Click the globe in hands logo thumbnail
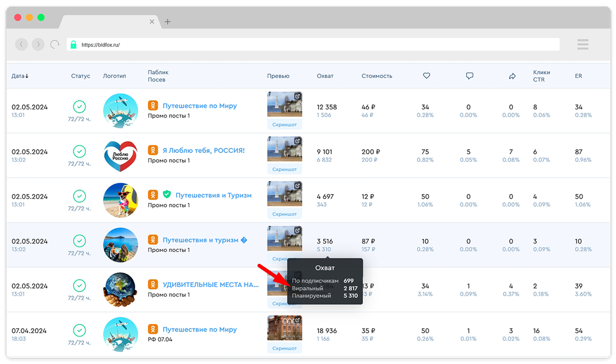Image resolution: width=616 pixels, height=364 pixels. 121,290
